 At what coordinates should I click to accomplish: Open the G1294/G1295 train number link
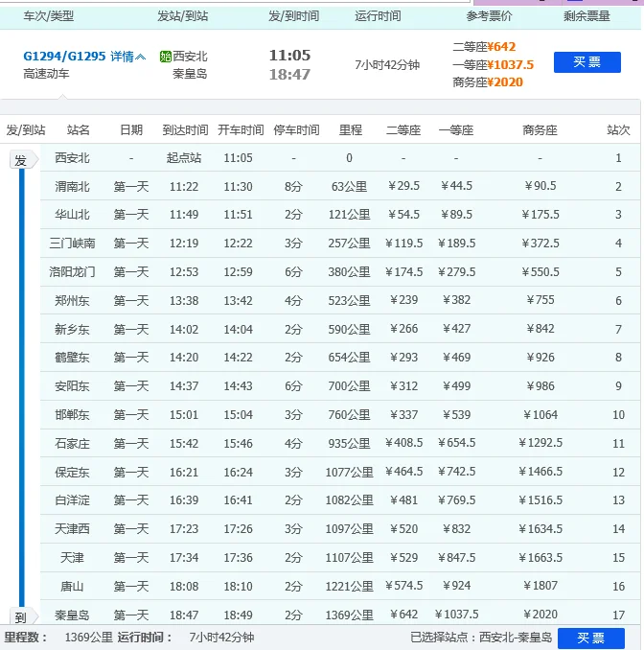64,56
